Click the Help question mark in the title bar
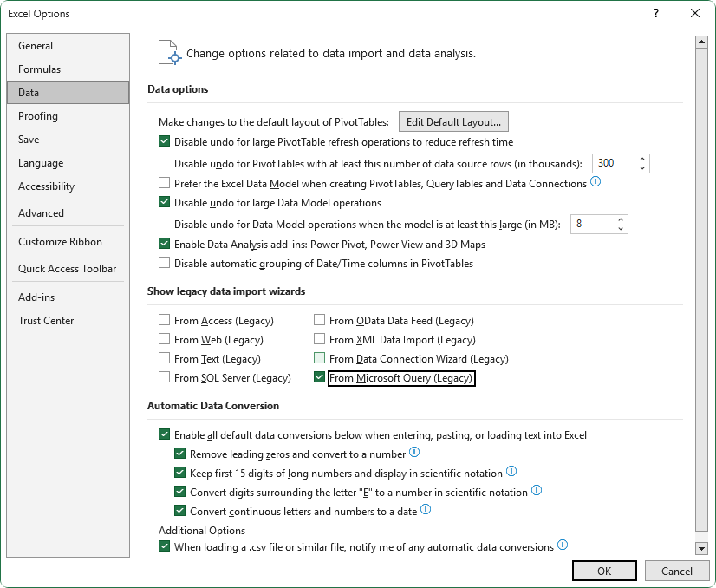The image size is (716, 588). coord(656,14)
